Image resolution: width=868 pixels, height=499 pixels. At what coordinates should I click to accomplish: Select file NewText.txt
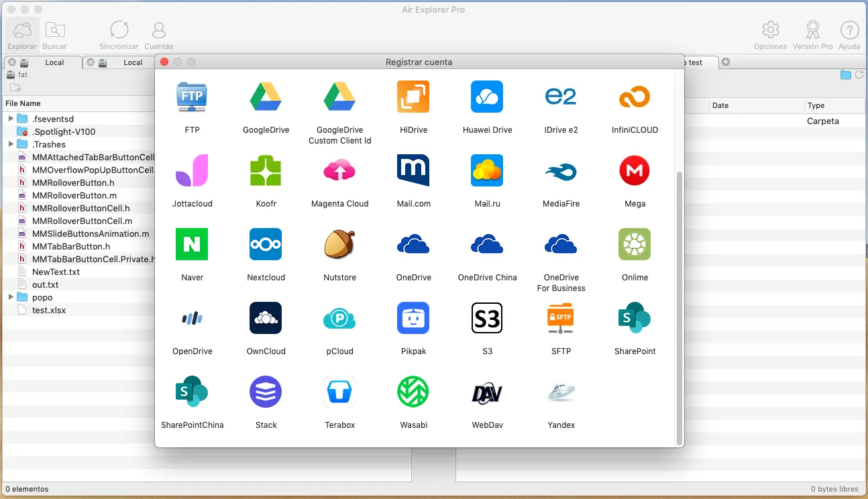(56, 272)
